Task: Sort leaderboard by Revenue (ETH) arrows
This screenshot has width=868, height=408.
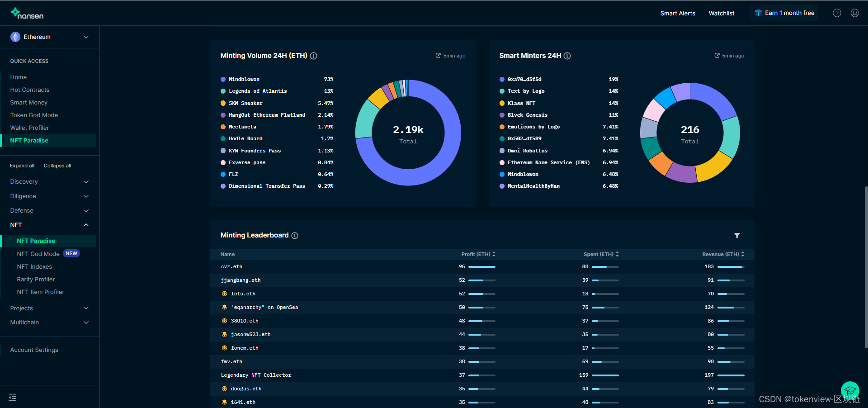Action: click(x=742, y=254)
